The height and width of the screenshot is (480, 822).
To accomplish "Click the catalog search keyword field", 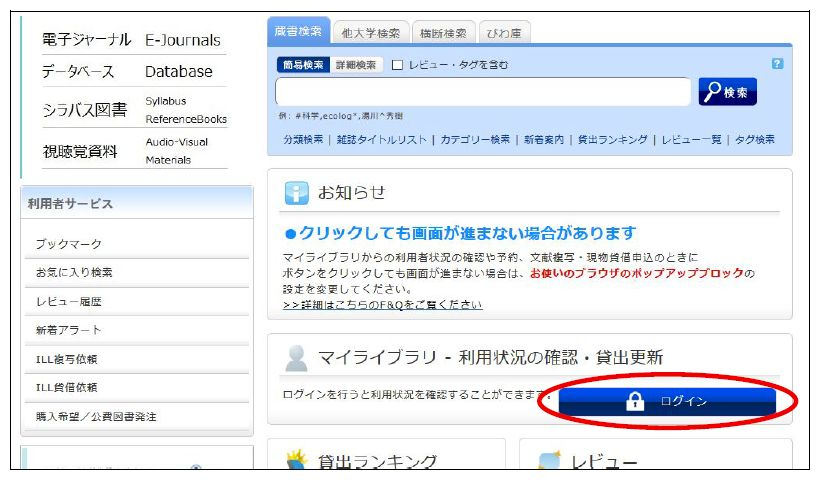I will [483, 92].
